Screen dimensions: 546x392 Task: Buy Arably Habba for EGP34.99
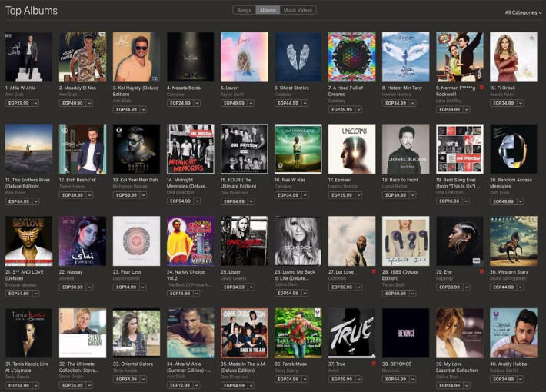click(x=503, y=379)
